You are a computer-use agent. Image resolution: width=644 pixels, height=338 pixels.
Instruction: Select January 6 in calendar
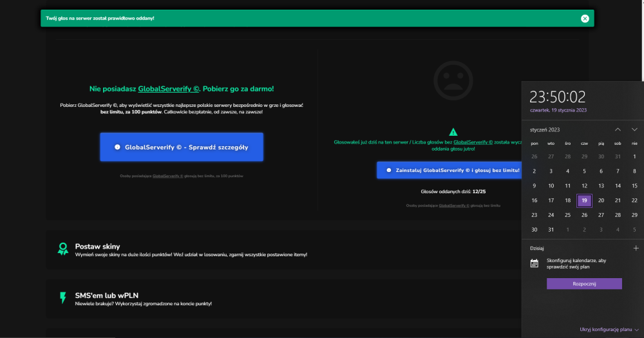[601, 171]
